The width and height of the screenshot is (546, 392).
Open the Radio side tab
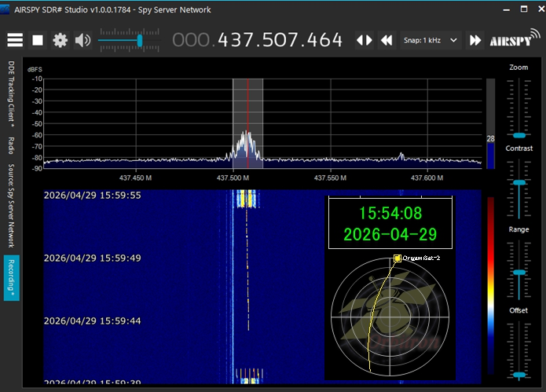click(x=11, y=145)
